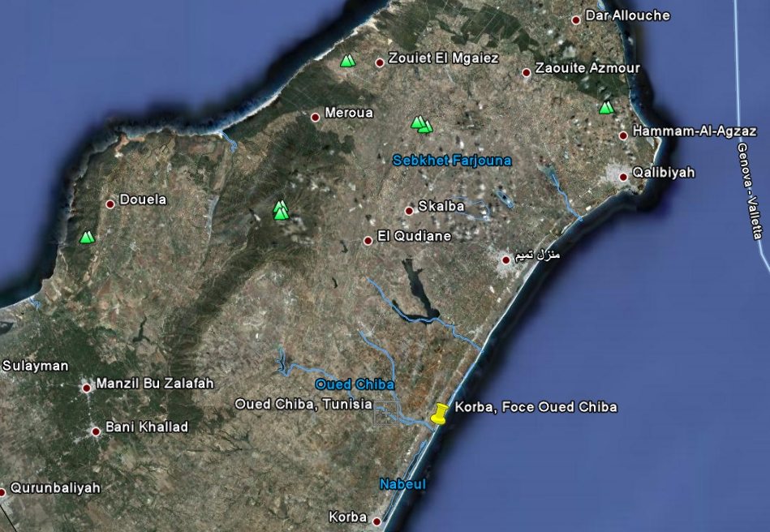
Task: Select mountain icon northwest of Hammam-Al-Agzaz
Action: point(606,107)
